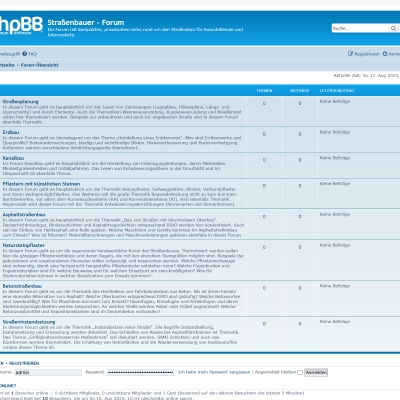Open the Kanalbau forum
This screenshot has height=400, width=400.
coord(13,158)
